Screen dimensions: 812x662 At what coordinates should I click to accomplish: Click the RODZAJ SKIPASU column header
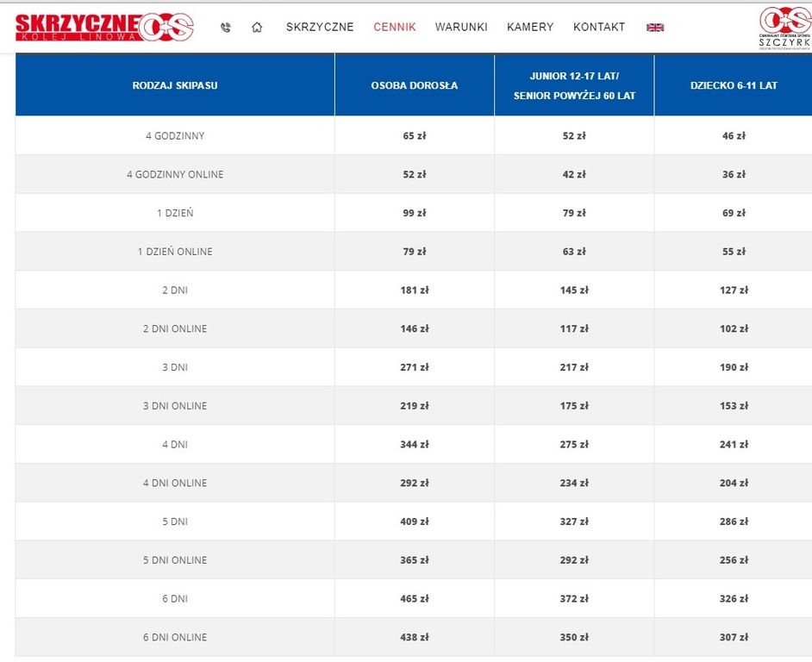[175, 85]
